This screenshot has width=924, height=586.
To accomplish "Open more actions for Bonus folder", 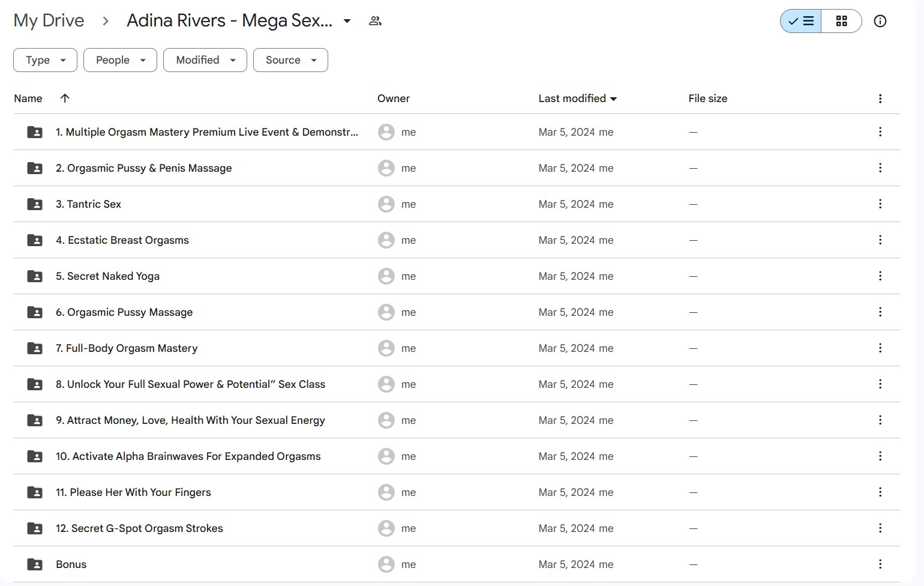I will click(880, 564).
